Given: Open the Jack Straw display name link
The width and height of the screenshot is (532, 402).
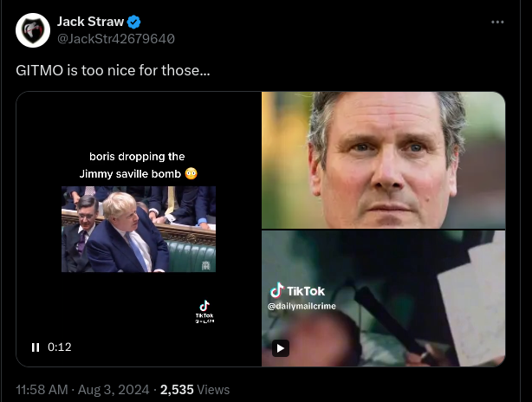Looking at the screenshot, I should (89, 22).
